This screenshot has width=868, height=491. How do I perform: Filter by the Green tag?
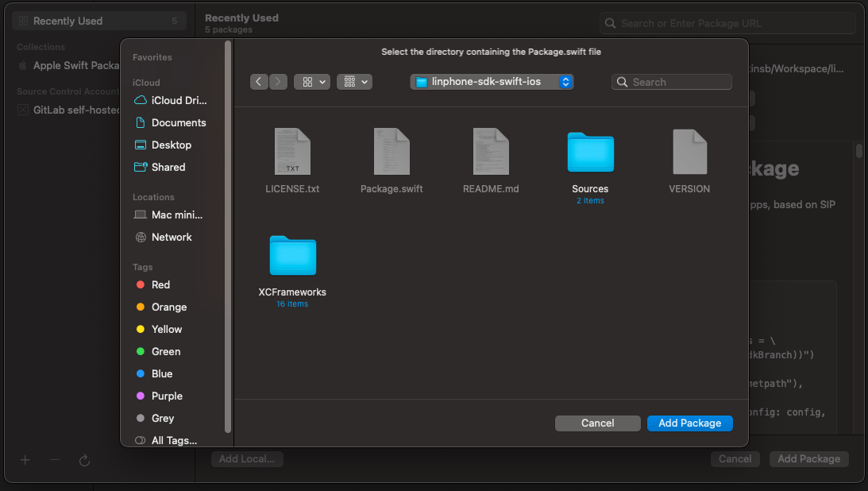point(166,351)
